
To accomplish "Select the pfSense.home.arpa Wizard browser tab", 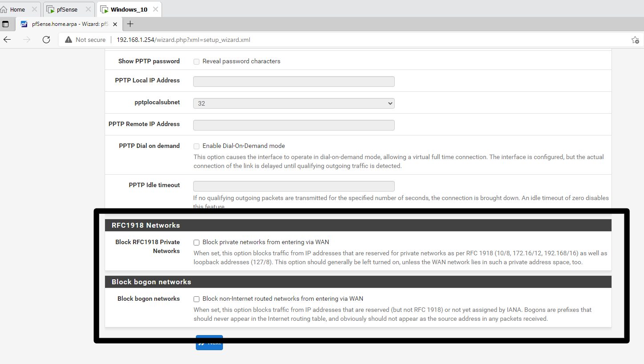I will click(x=70, y=24).
